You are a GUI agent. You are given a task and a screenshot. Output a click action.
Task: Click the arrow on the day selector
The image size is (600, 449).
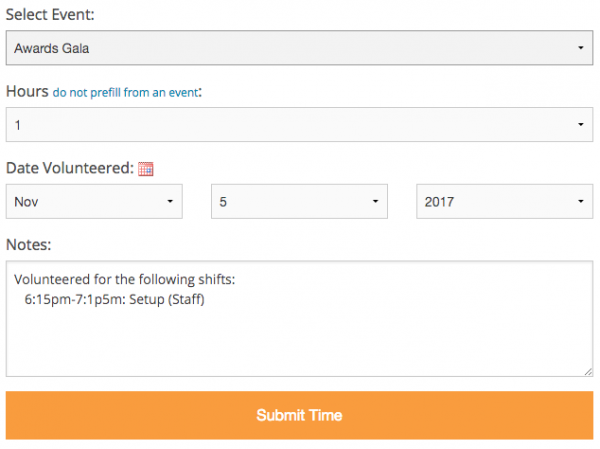tap(375, 202)
